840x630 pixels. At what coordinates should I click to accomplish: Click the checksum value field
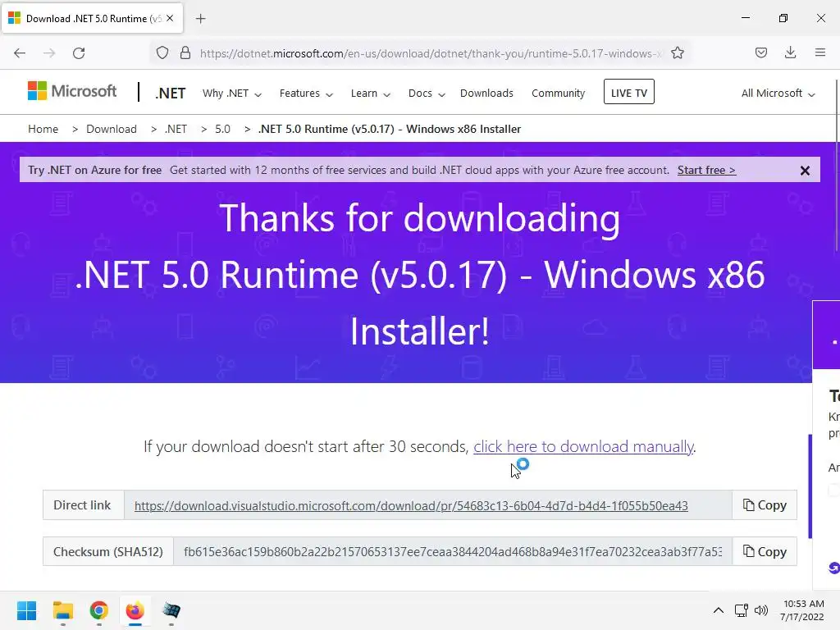[453, 552]
